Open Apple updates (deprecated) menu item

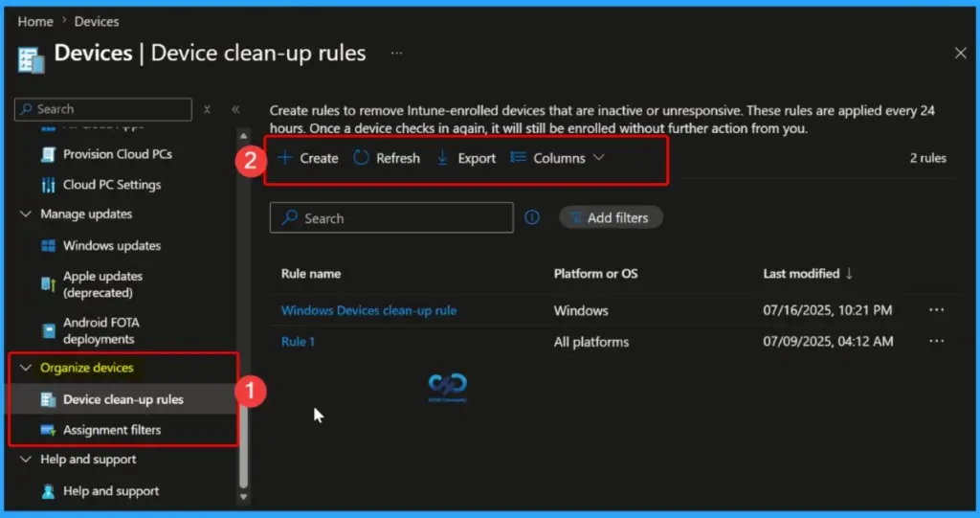pyautogui.click(x=102, y=284)
